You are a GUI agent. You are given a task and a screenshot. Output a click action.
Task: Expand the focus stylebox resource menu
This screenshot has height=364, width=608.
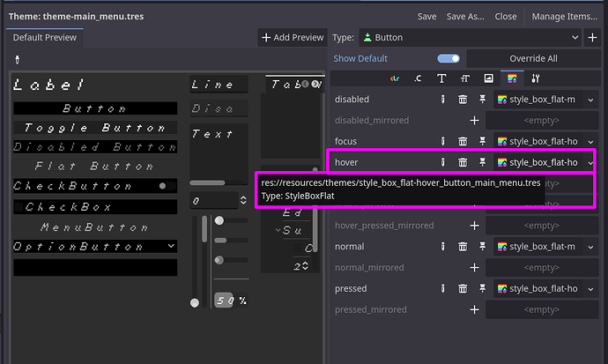click(x=590, y=142)
